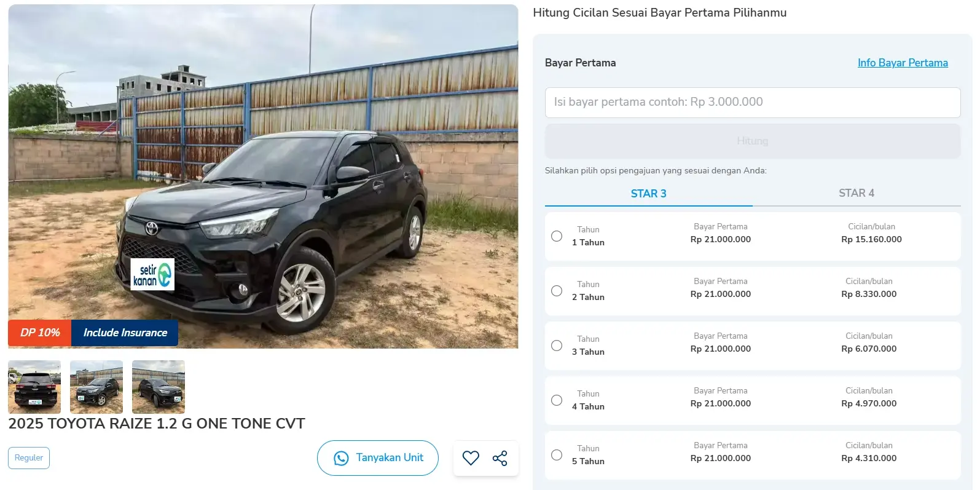Screen dimensions: 980x490
Task: Show the third car thumbnail image
Action: pos(159,387)
